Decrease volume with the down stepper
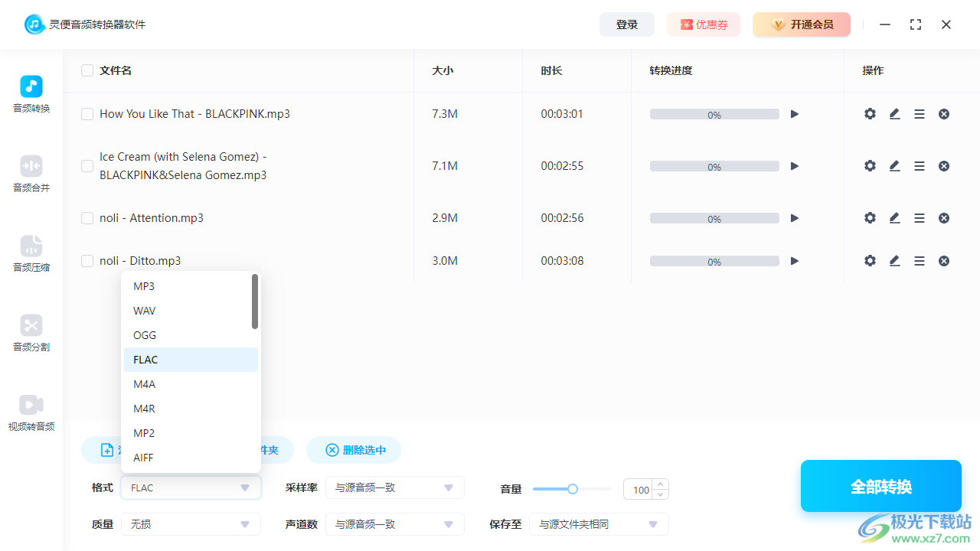This screenshot has height=551, width=980. click(661, 494)
